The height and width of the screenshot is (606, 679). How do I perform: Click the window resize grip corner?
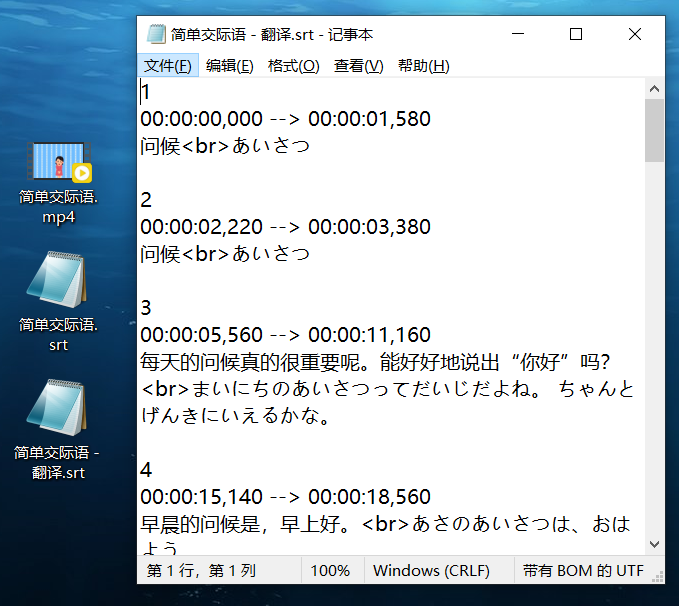pos(658,577)
